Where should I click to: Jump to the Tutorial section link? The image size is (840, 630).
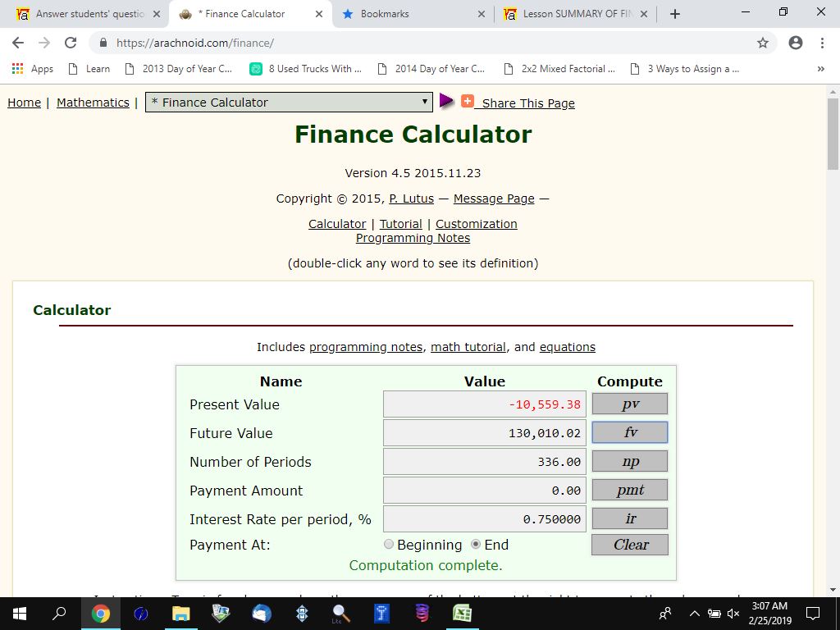[400, 224]
